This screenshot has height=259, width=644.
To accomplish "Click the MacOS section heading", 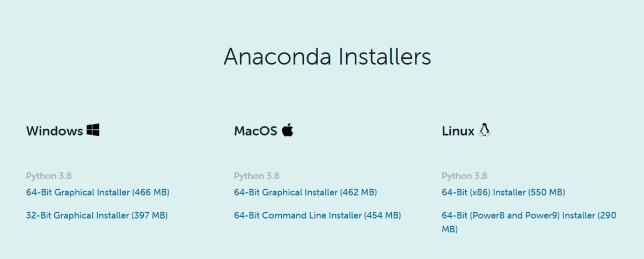I will pos(255,131).
